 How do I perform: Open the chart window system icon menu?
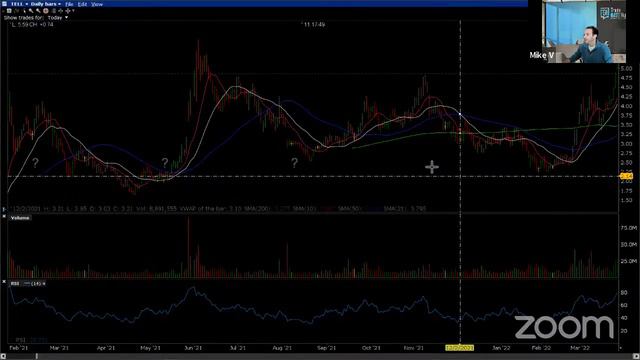(x=4, y=4)
